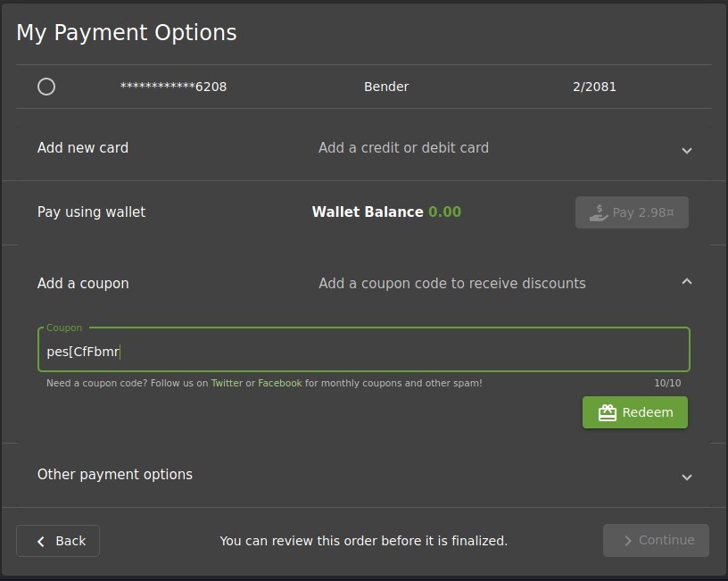Click the right arrow icon in Continue button
The height and width of the screenshot is (581, 728).
(630, 540)
